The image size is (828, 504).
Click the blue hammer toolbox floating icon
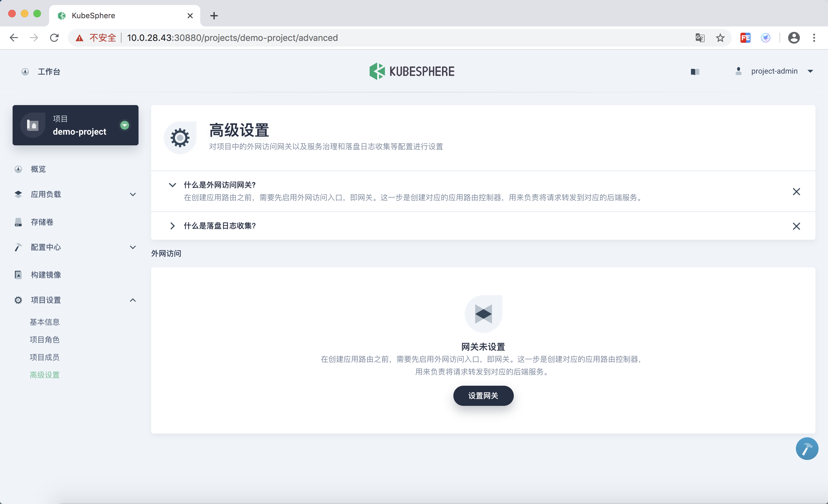click(x=807, y=449)
